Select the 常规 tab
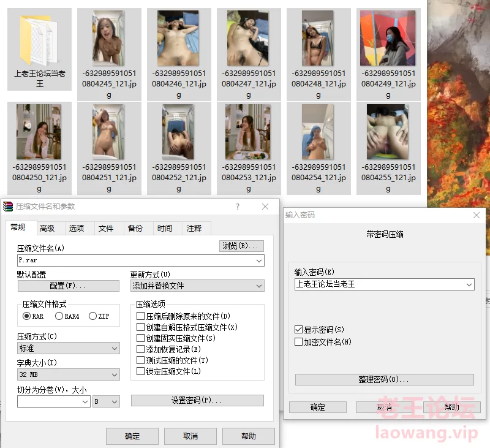 pos(18,227)
